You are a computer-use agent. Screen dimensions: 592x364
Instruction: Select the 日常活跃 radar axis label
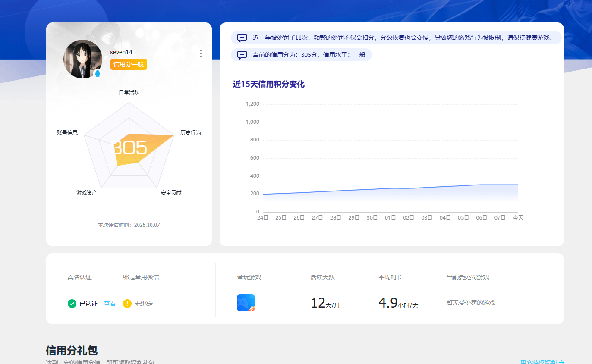(129, 93)
